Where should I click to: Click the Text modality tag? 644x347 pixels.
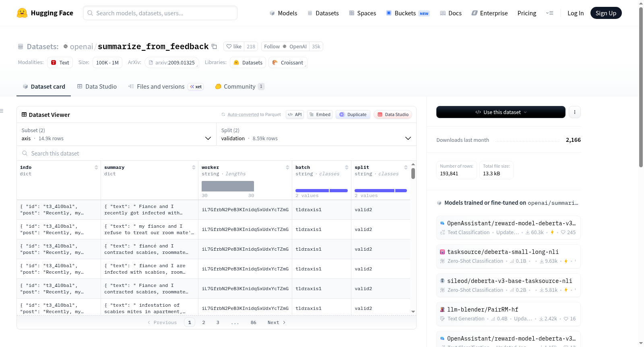point(60,62)
